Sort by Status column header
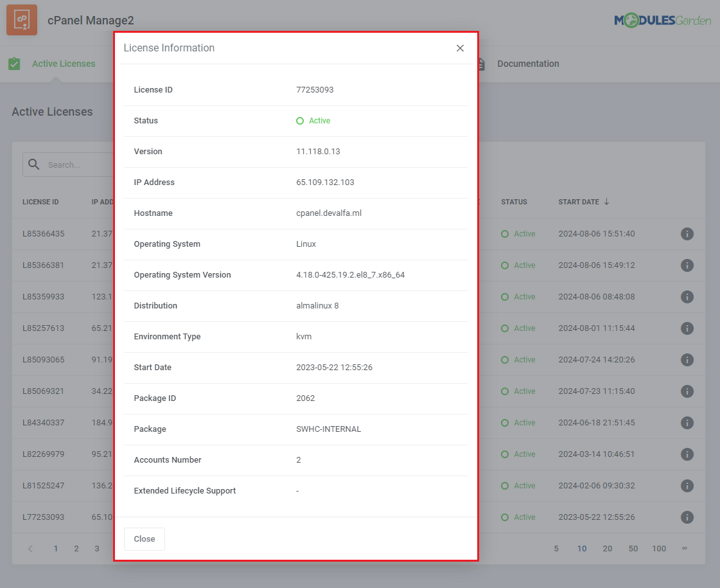This screenshot has width=720, height=588. [x=514, y=202]
